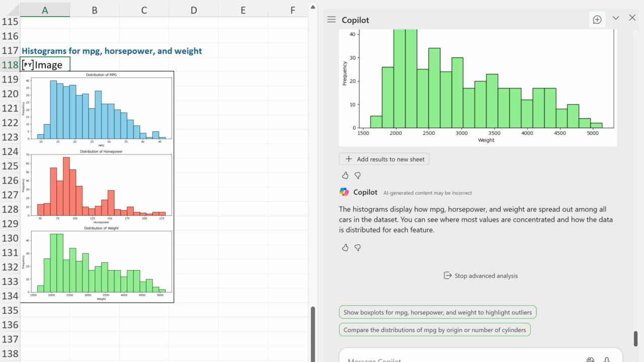This screenshot has height=362, width=644.
Task: Dislike the Copilot histogram explanation message
Action: pos(358,247)
